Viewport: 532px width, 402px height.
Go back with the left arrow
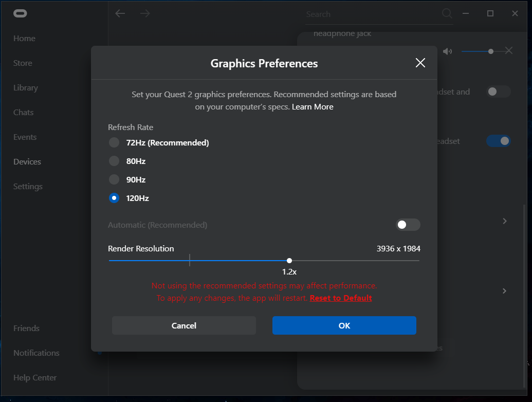point(120,13)
